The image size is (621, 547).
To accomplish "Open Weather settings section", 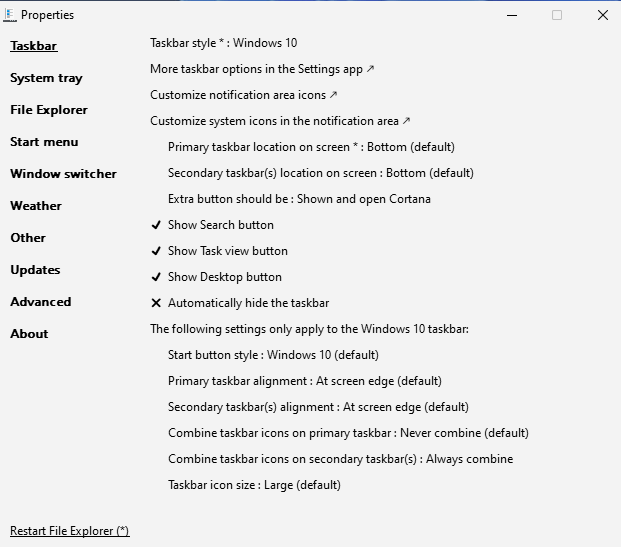I will [x=36, y=206].
